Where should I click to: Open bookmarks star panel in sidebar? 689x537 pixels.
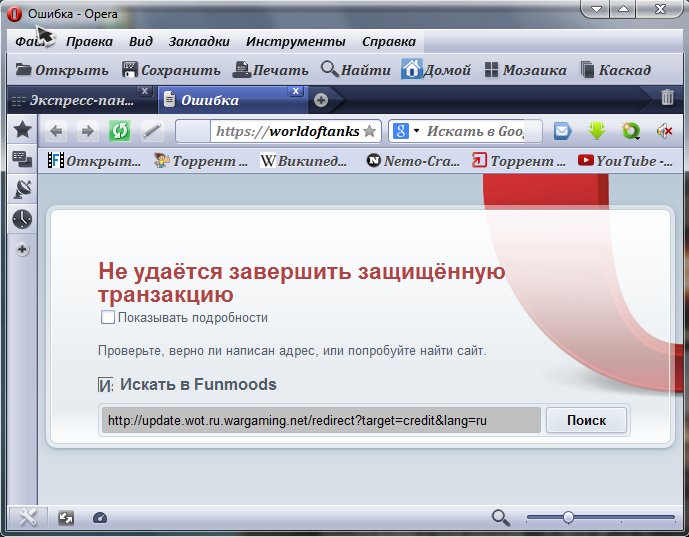pos(22,130)
